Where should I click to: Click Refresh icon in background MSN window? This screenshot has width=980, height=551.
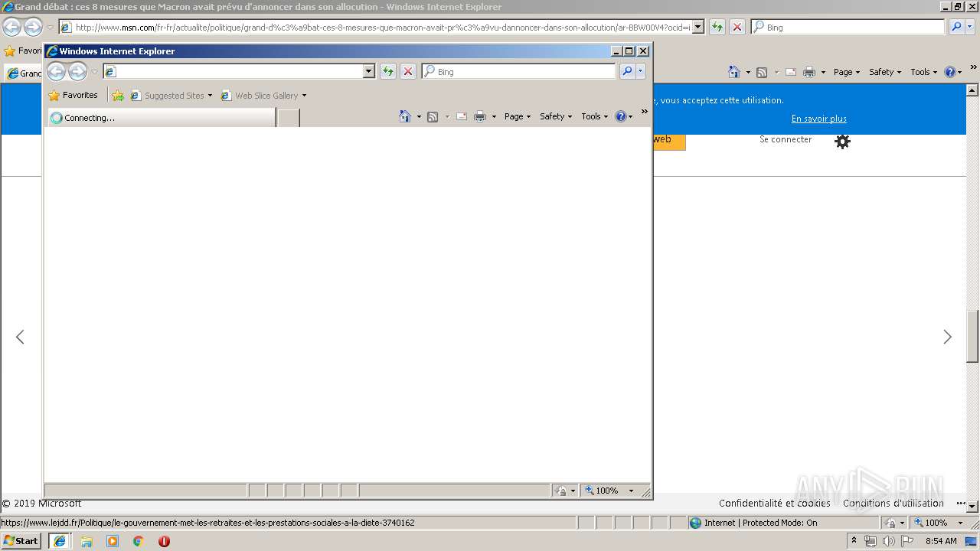click(x=717, y=27)
